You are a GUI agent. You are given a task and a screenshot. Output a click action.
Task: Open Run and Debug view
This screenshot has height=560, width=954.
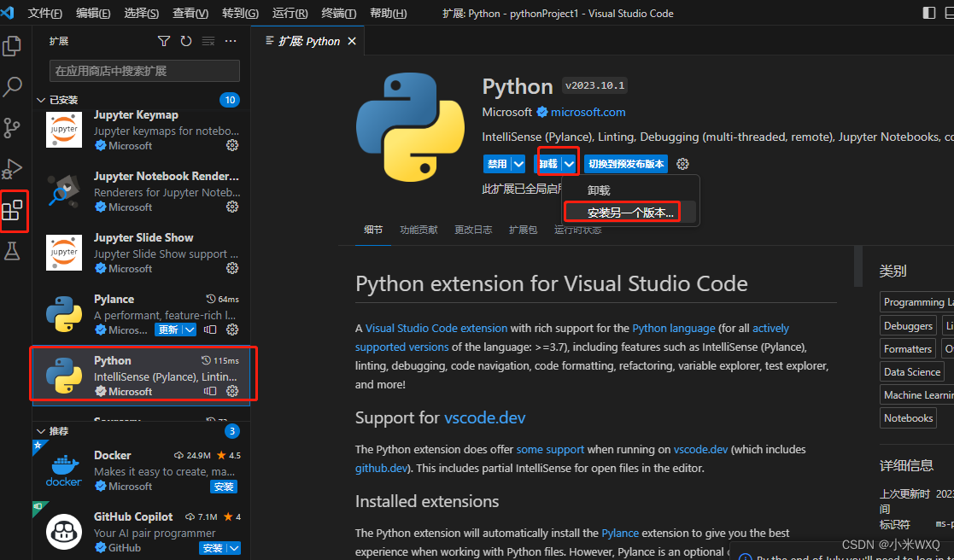coord(12,168)
